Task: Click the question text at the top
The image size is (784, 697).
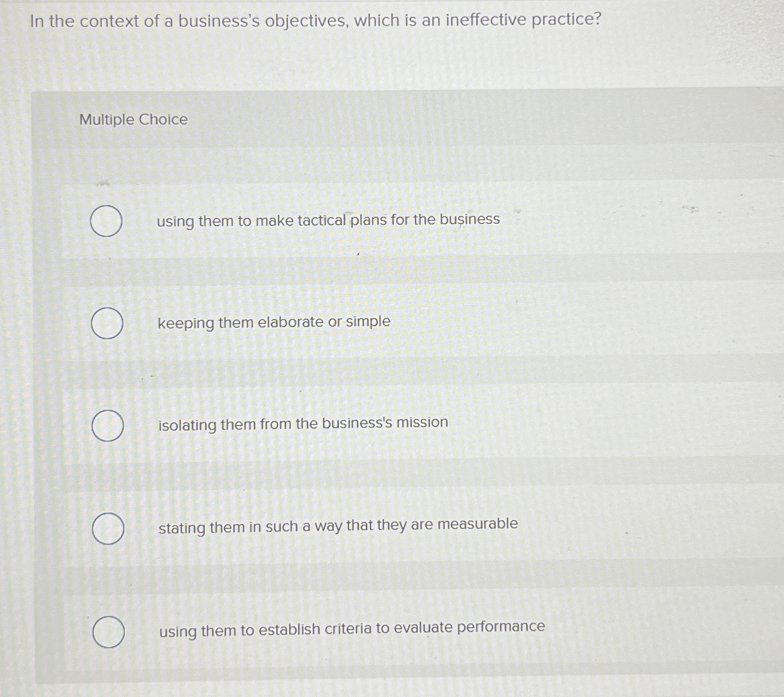Action: pyautogui.click(x=316, y=20)
